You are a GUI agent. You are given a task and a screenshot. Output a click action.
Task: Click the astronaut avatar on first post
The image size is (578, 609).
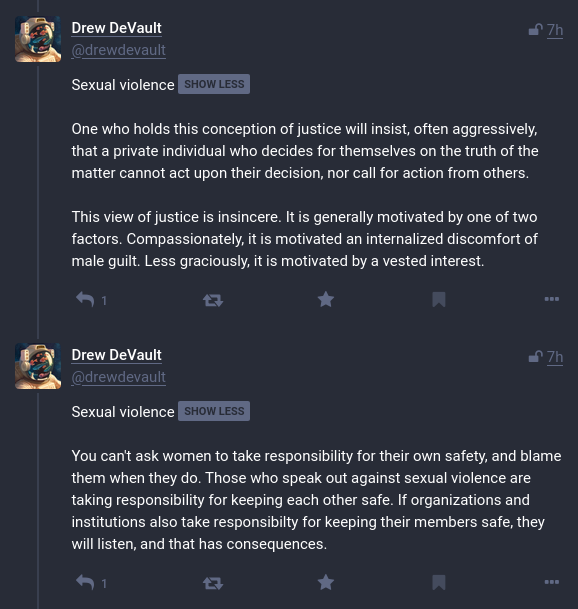click(38, 39)
